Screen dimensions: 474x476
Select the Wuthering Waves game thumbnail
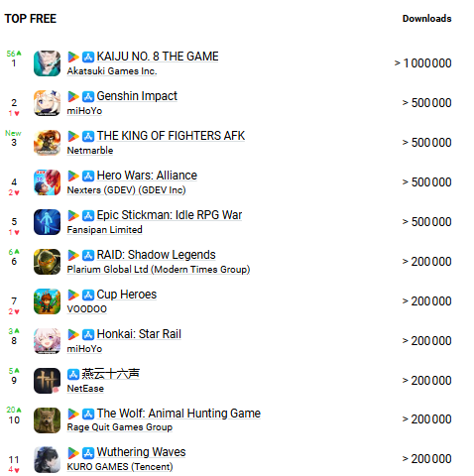(x=47, y=459)
